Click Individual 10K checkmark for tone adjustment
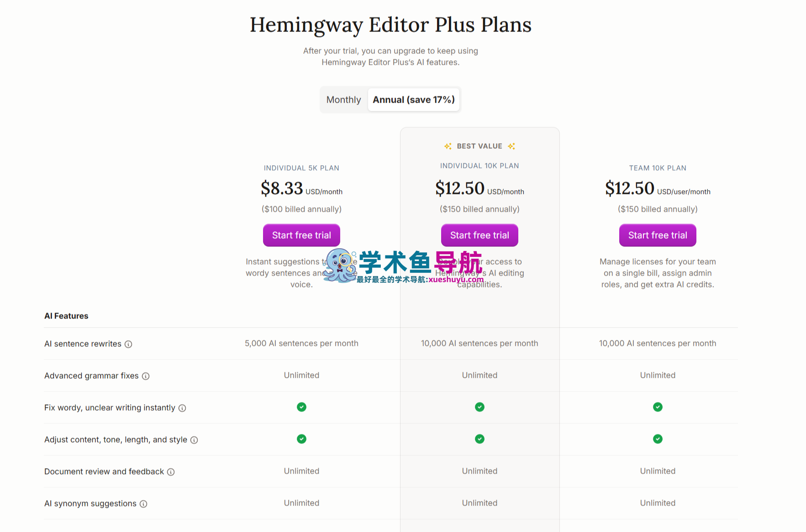The image size is (806, 532). (x=479, y=439)
